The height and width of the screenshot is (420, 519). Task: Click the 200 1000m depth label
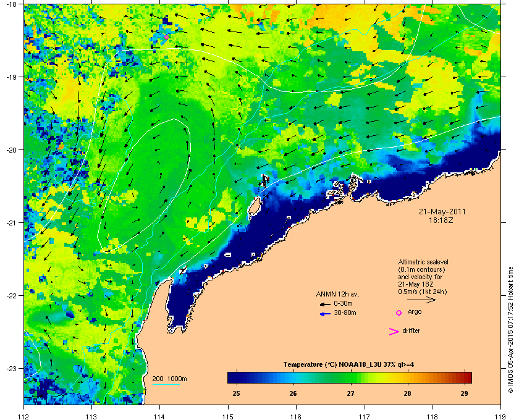tap(169, 379)
